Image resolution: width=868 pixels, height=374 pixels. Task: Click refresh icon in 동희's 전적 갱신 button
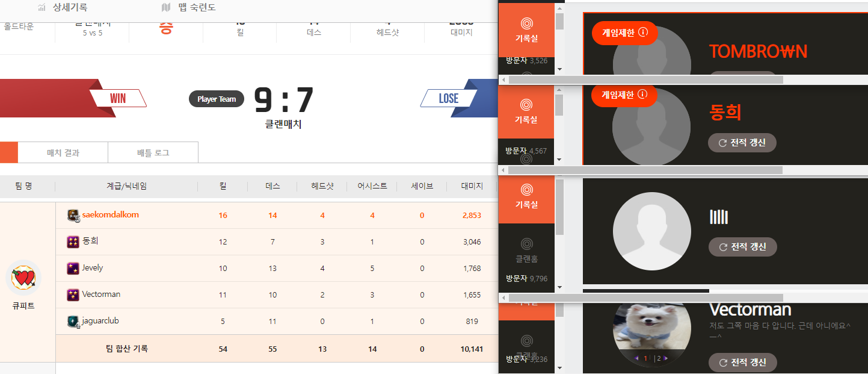pos(722,143)
